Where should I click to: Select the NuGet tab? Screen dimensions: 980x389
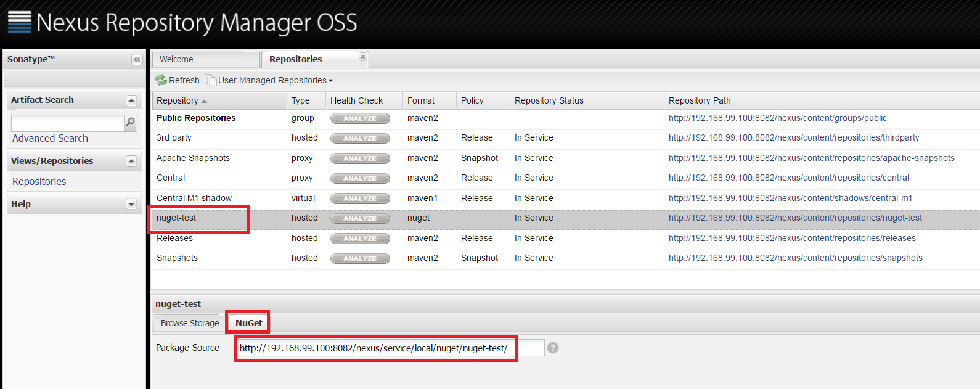tap(248, 323)
